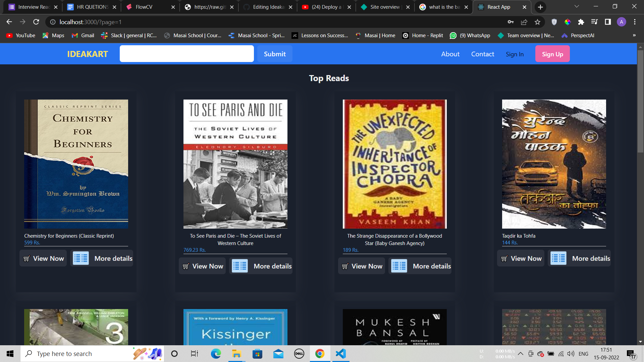Click the cart icon on Inspector Chopra's View Now button
This screenshot has width=644, height=362.
click(x=345, y=266)
